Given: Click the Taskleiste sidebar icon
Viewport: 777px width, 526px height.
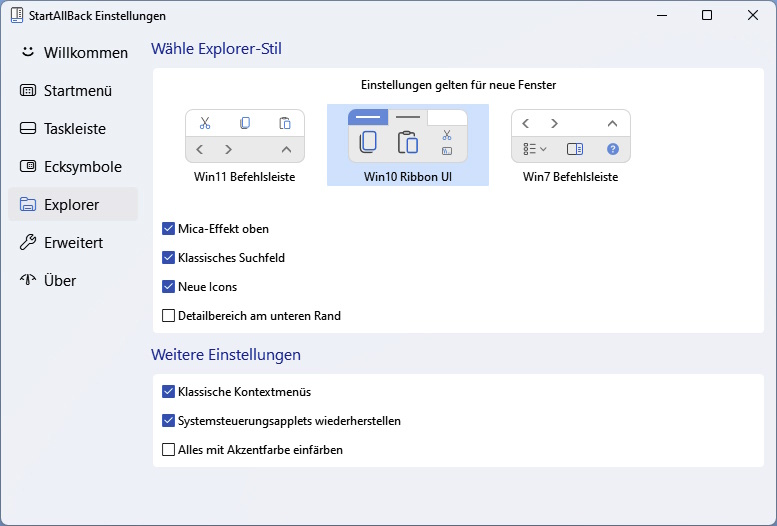Looking at the screenshot, I should tap(28, 128).
